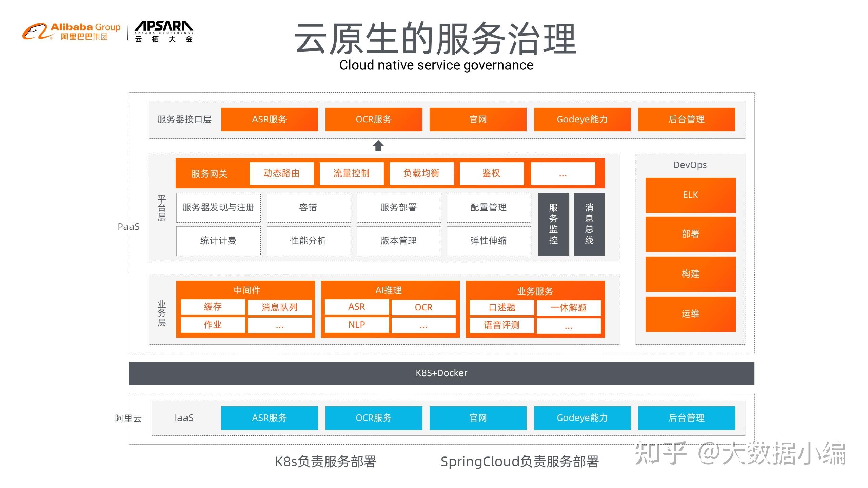Click the APSARA conference logo

tap(164, 32)
